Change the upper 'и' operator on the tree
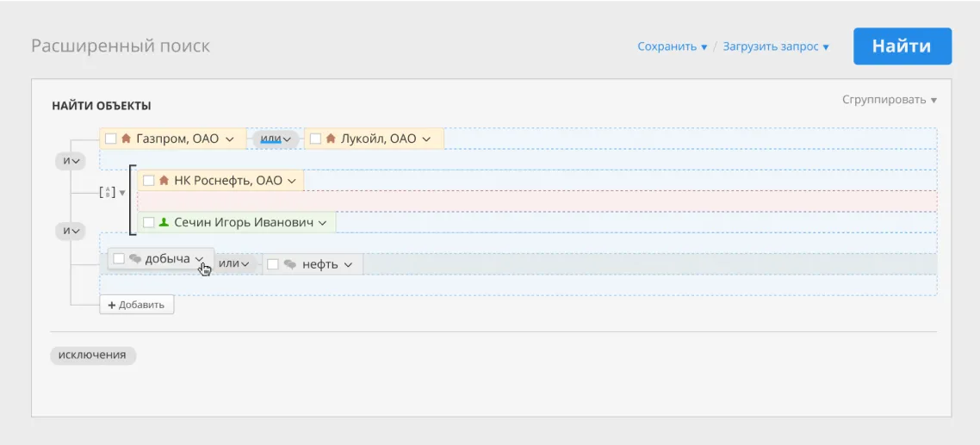Screen dimensions: 980x445 click(x=70, y=161)
